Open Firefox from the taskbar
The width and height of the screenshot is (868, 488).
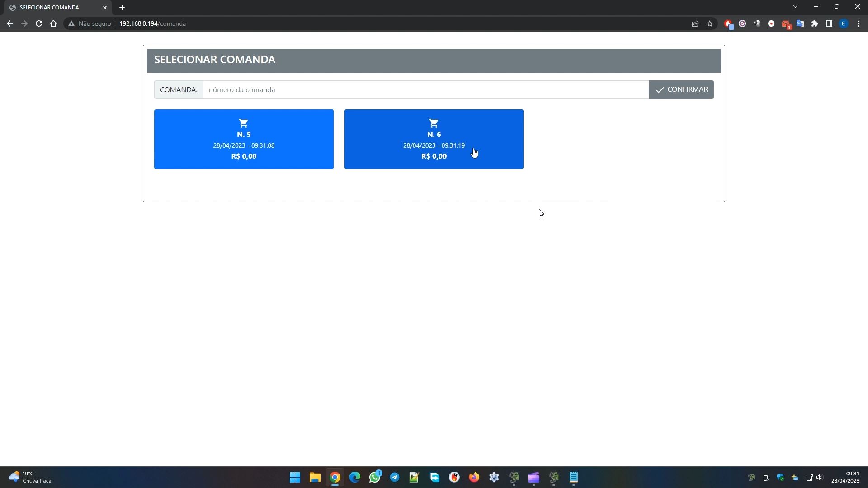tap(474, 477)
